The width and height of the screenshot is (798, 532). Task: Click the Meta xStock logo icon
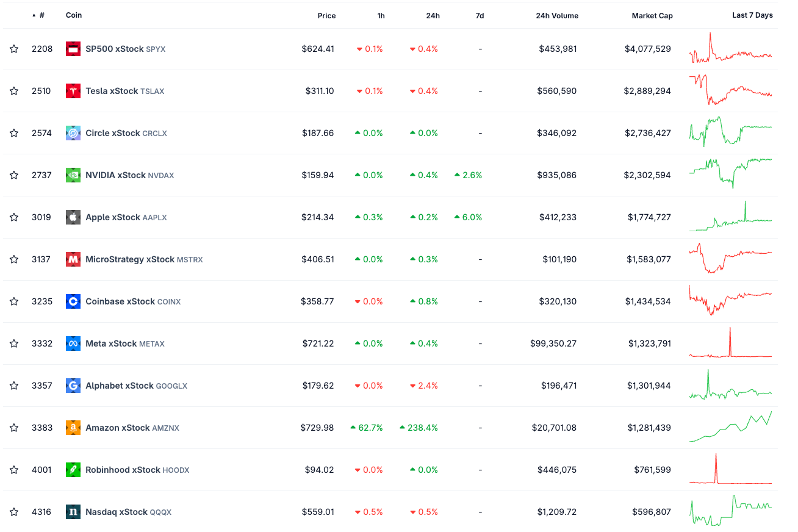73,343
